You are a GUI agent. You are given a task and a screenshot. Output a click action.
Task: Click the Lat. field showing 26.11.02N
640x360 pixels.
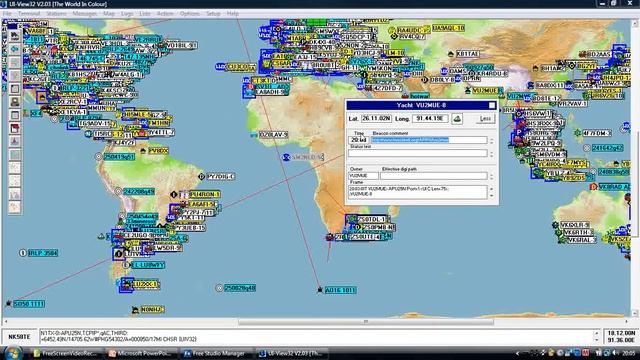(x=376, y=119)
